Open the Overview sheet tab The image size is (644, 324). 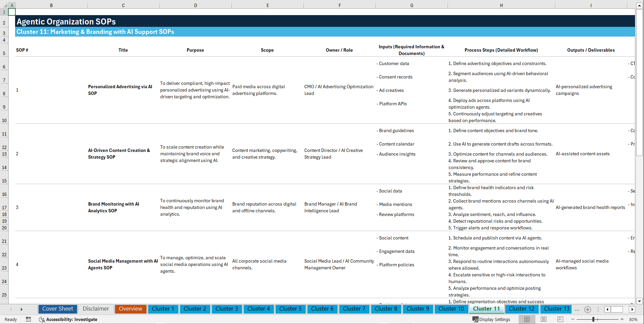pyautogui.click(x=130, y=309)
